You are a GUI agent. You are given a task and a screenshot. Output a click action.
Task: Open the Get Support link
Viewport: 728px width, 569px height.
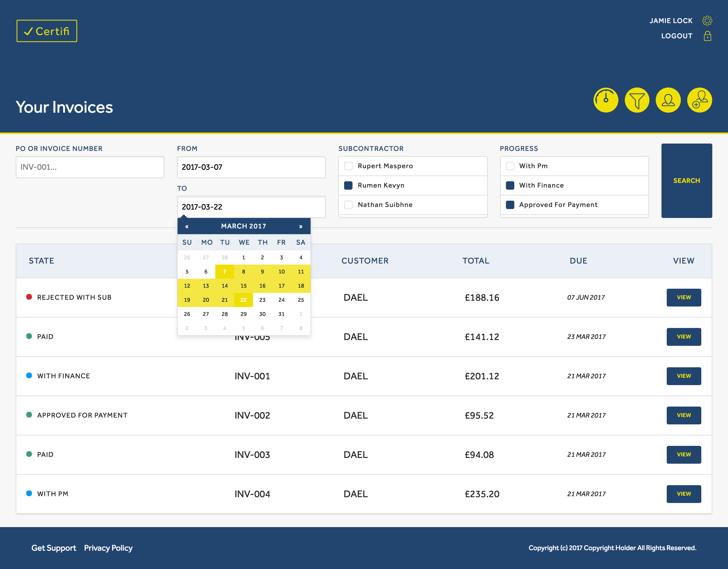[54, 548]
